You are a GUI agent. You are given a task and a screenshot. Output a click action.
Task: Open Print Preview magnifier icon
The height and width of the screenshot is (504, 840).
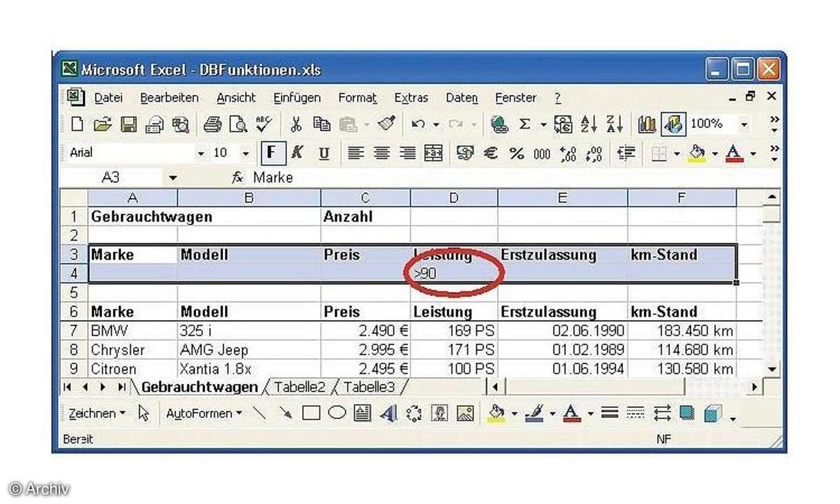pos(238,125)
